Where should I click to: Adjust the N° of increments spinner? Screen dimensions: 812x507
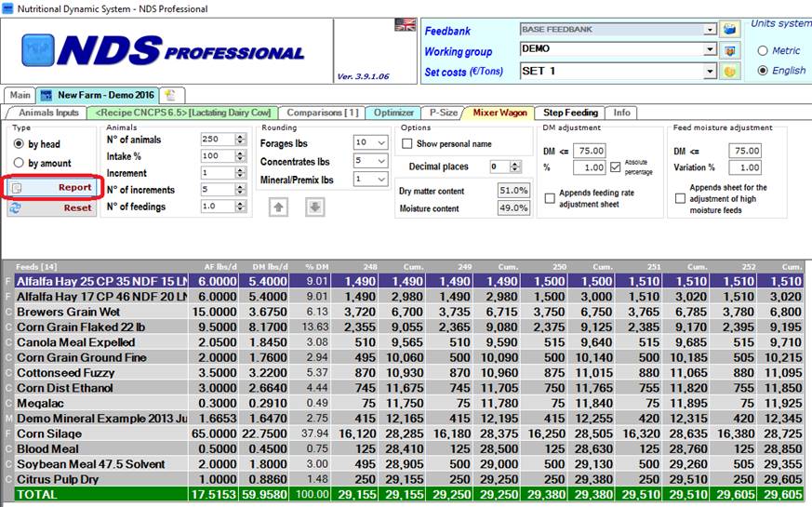pyautogui.click(x=240, y=190)
